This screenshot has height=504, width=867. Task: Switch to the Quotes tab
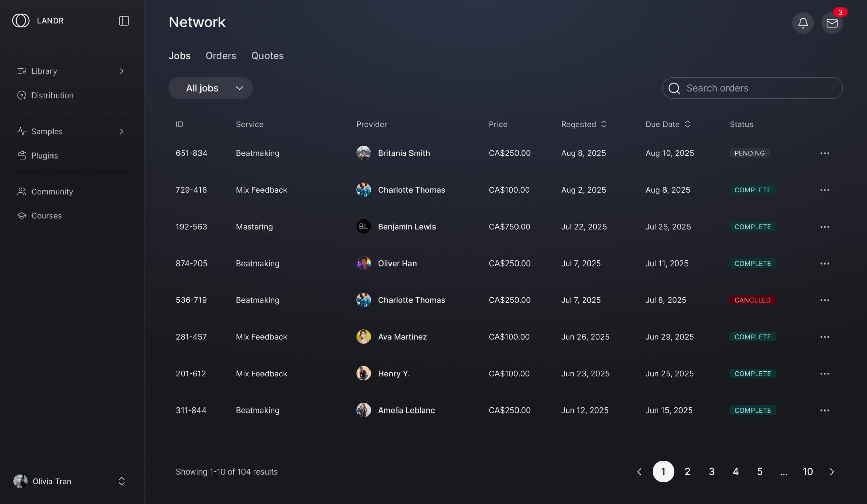click(267, 56)
